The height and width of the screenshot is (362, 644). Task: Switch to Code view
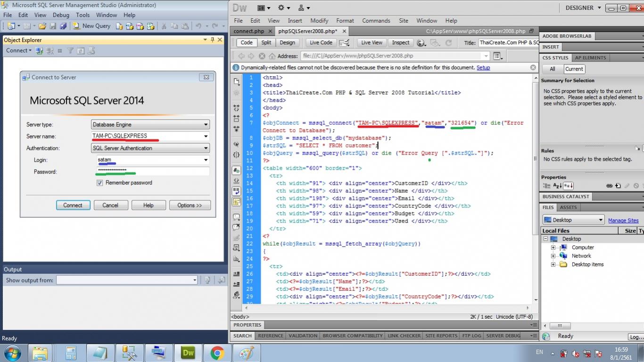[x=247, y=42]
